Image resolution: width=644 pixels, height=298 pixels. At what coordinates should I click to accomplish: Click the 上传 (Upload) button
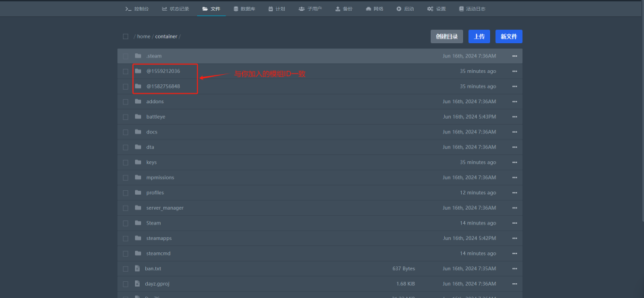tap(479, 36)
